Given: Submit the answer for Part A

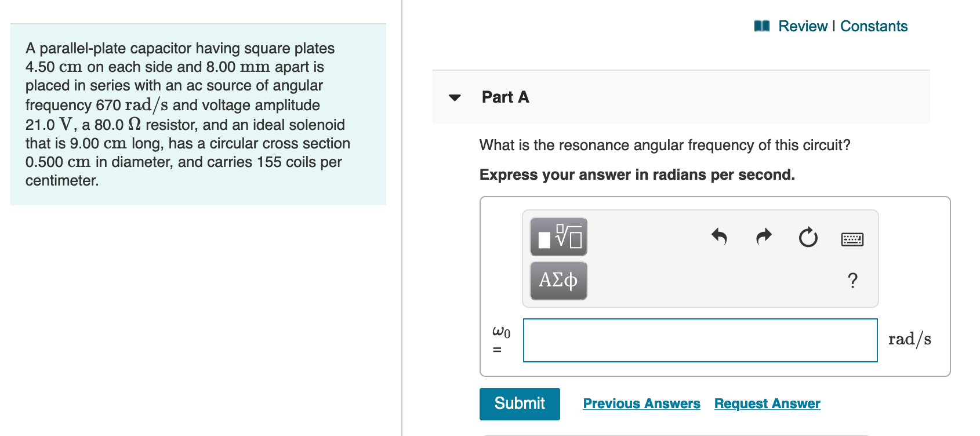Looking at the screenshot, I should click(519, 404).
